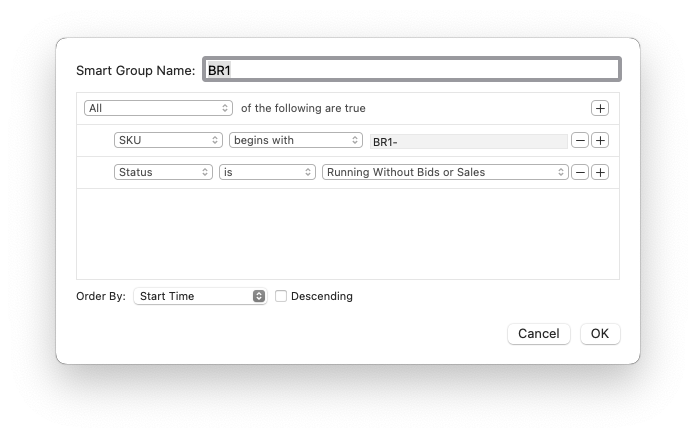Add a rule after the SKU row
The width and height of the screenshot is (696, 438).
coord(599,141)
